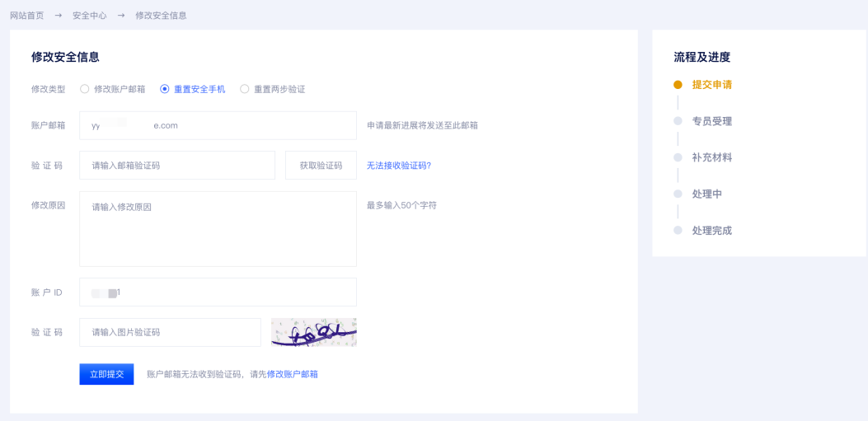The height and width of the screenshot is (421, 868).
Task: Click the 处理完成 step dot
Action: (678, 231)
